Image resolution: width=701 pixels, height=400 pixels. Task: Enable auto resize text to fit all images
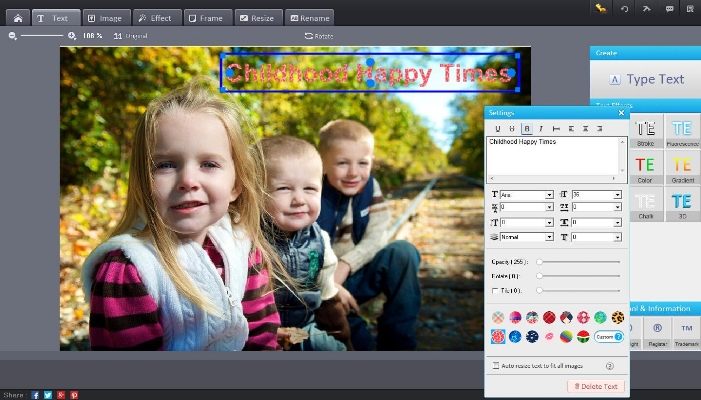(x=496, y=366)
